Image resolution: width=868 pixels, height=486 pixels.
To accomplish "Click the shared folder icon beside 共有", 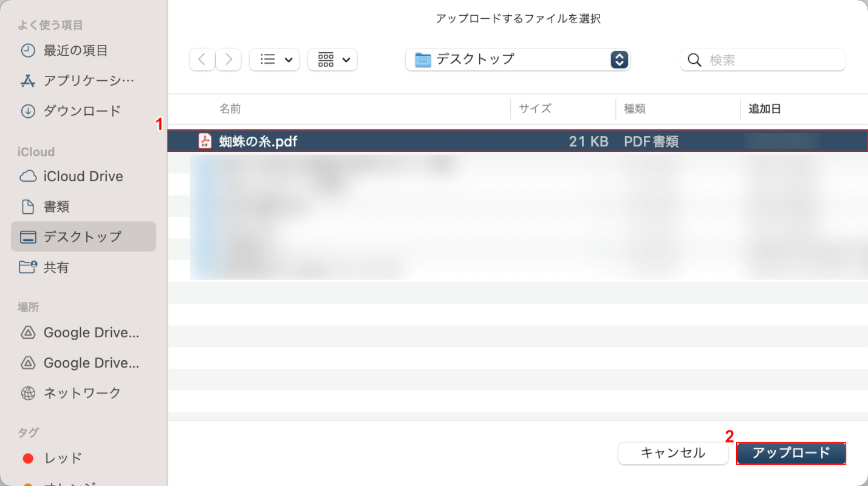I will 28,267.
